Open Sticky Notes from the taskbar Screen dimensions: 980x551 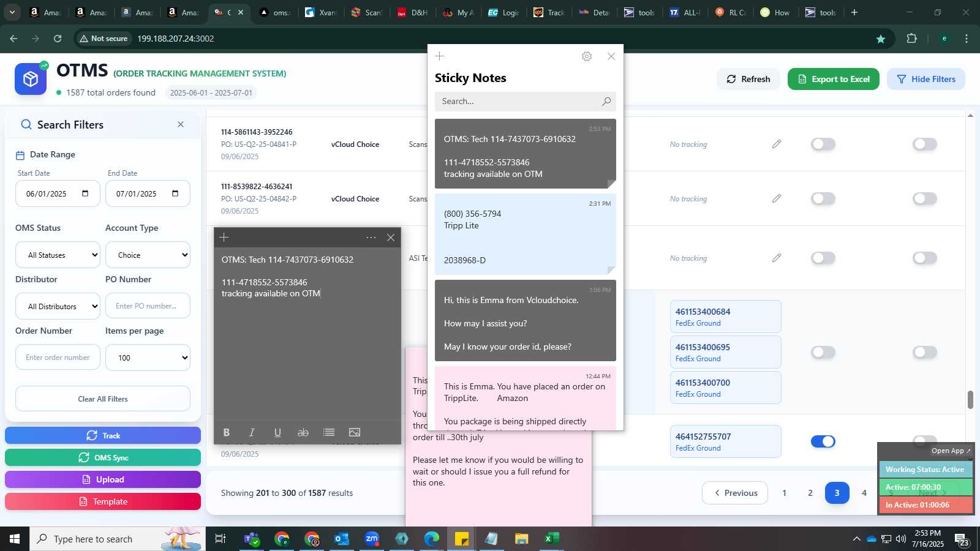pyautogui.click(x=462, y=539)
